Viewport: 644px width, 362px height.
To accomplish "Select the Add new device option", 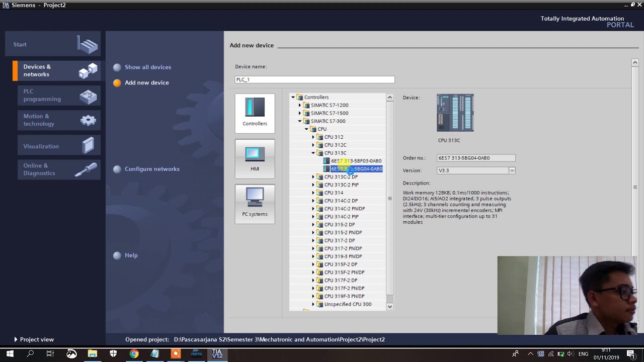I will [x=147, y=82].
